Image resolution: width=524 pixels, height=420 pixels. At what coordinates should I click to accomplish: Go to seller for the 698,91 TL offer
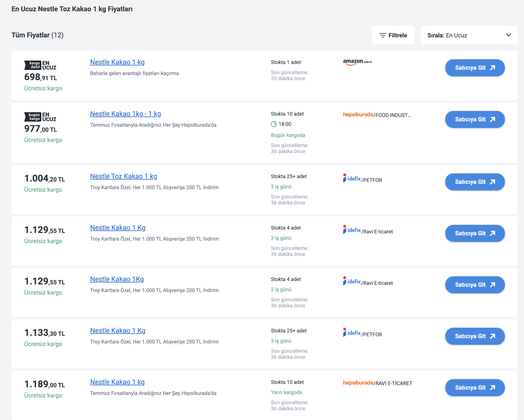coord(475,68)
